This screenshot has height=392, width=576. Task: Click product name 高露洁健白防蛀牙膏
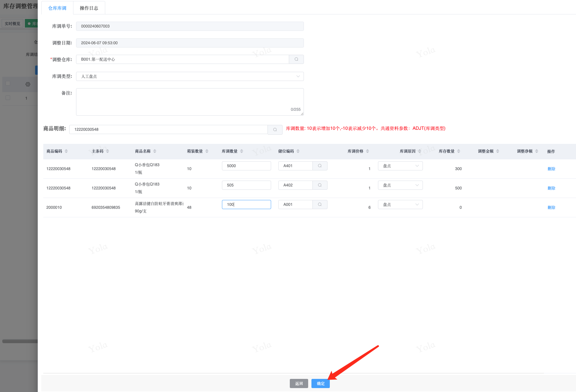point(159,204)
